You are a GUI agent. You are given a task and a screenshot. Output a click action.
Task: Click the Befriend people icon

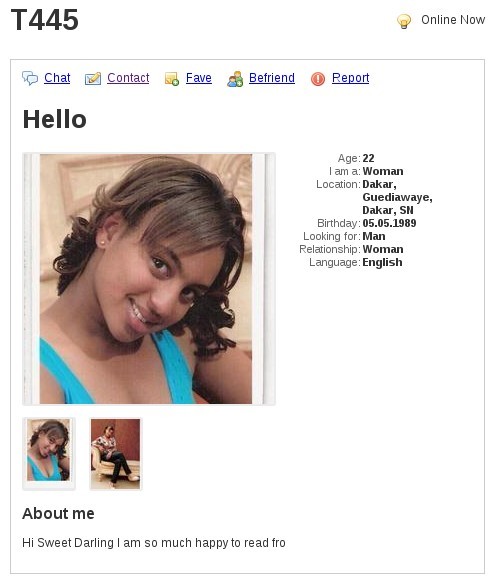tap(235, 79)
